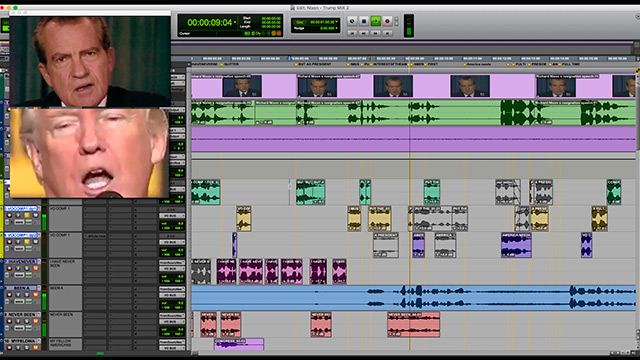The image size is (640, 360).
Task: Open the output selector of I HAVE NEVER track
Action: click(x=172, y=269)
